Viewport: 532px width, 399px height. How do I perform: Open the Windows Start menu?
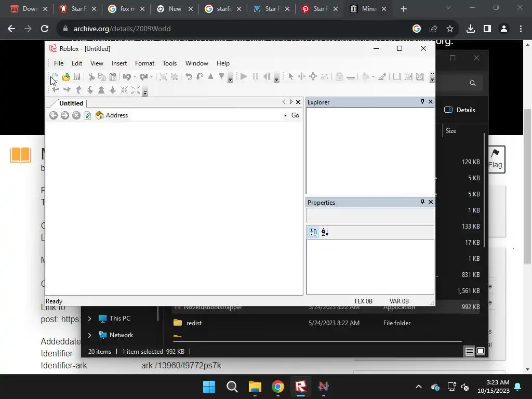[x=209, y=387]
